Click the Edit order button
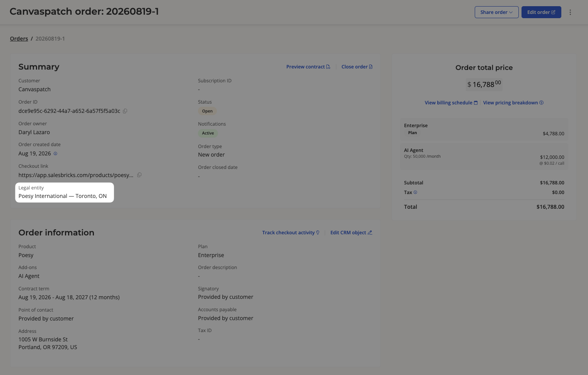This screenshot has width=588, height=375. pyautogui.click(x=541, y=12)
